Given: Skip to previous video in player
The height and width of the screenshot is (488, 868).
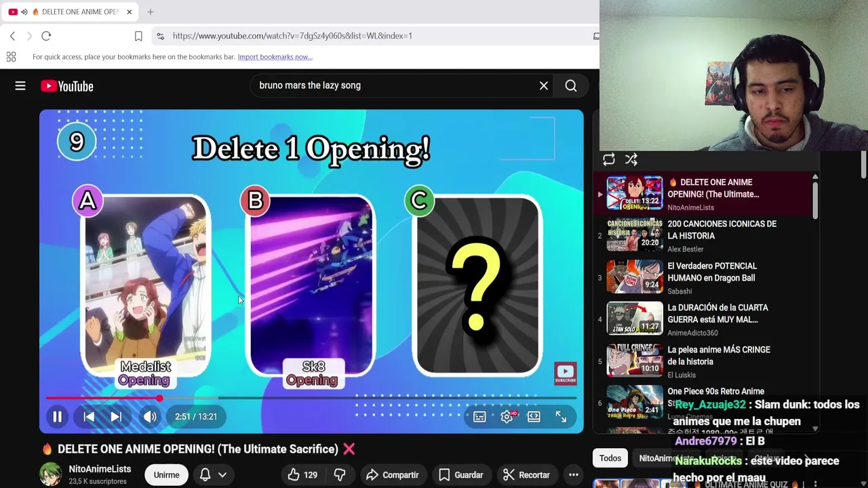Looking at the screenshot, I should point(89,417).
